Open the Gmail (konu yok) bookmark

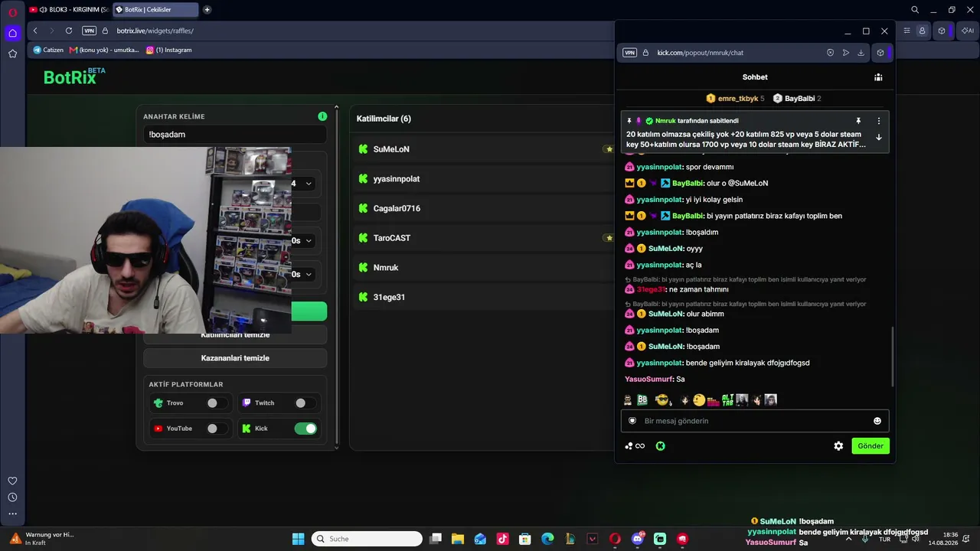coord(104,50)
